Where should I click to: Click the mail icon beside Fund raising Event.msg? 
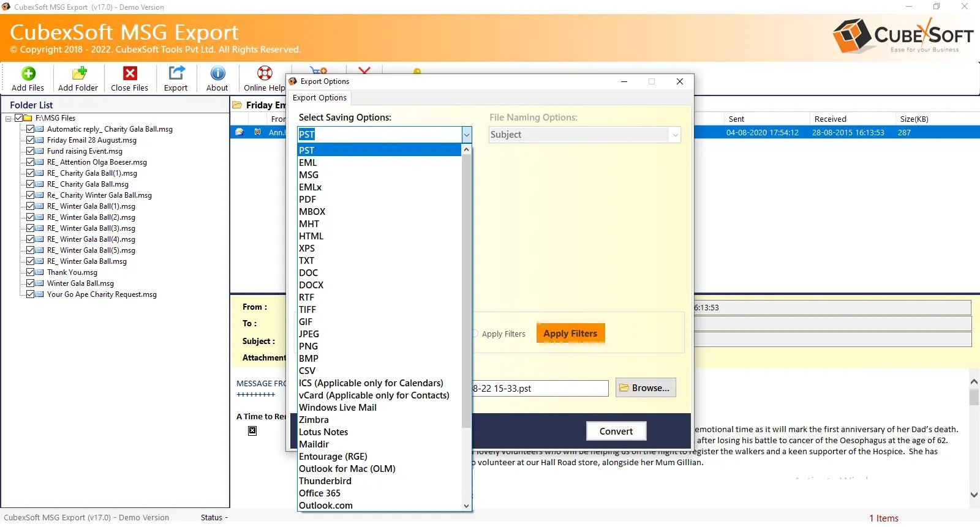40,151
